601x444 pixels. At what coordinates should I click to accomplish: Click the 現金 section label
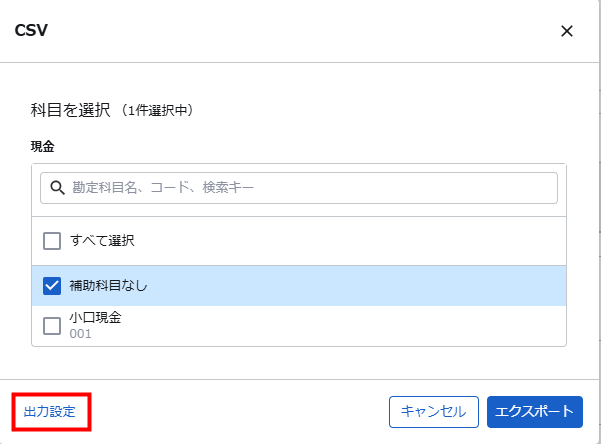pyautogui.click(x=43, y=146)
